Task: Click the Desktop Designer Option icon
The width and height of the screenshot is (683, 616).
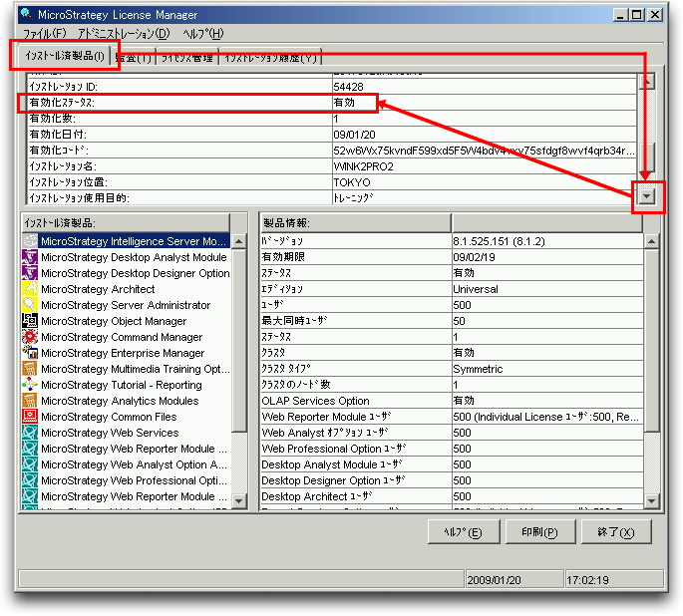Action: coord(30,273)
